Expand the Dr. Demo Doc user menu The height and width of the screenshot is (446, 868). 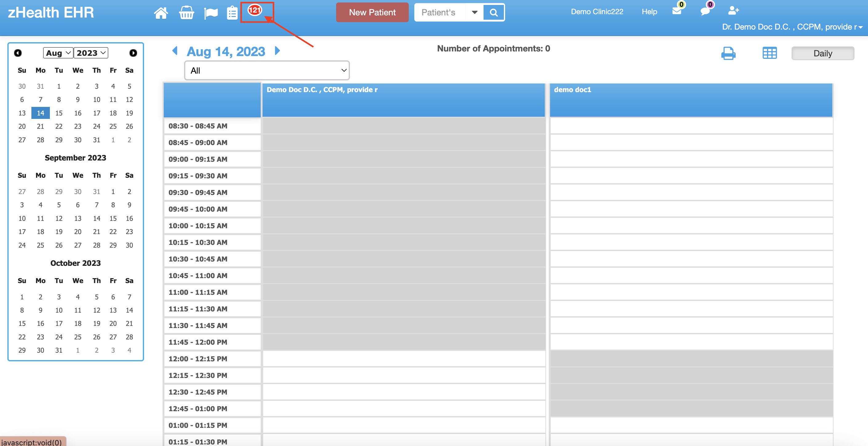coord(792,27)
